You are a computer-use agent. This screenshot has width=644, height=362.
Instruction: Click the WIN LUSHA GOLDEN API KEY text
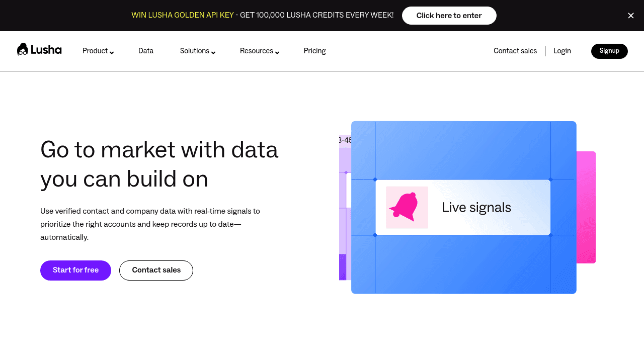[183, 15]
